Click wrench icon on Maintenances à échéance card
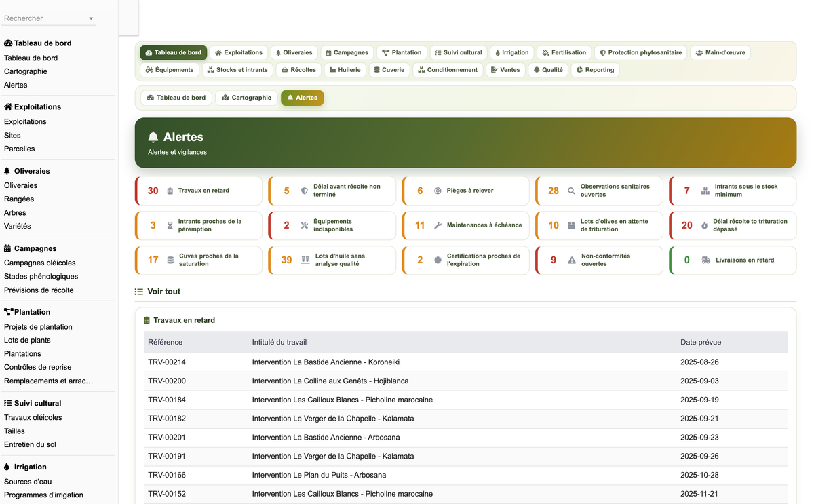Screen dimensions: 814x504 tap(438, 225)
